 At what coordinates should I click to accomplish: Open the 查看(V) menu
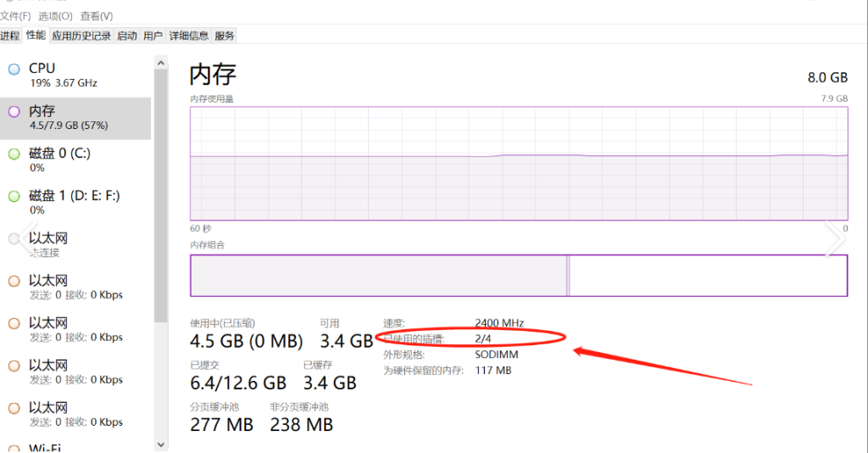97,16
